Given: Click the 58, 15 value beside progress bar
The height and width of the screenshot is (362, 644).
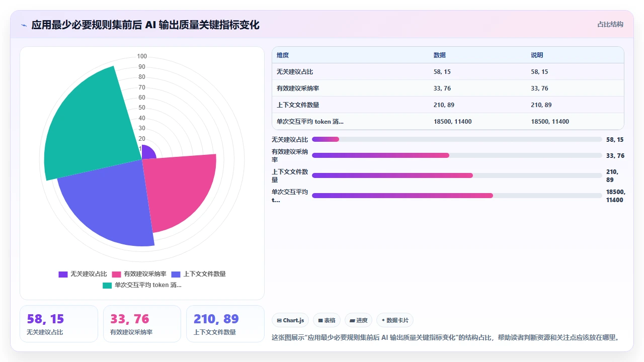Looking at the screenshot, I should 615,140.
